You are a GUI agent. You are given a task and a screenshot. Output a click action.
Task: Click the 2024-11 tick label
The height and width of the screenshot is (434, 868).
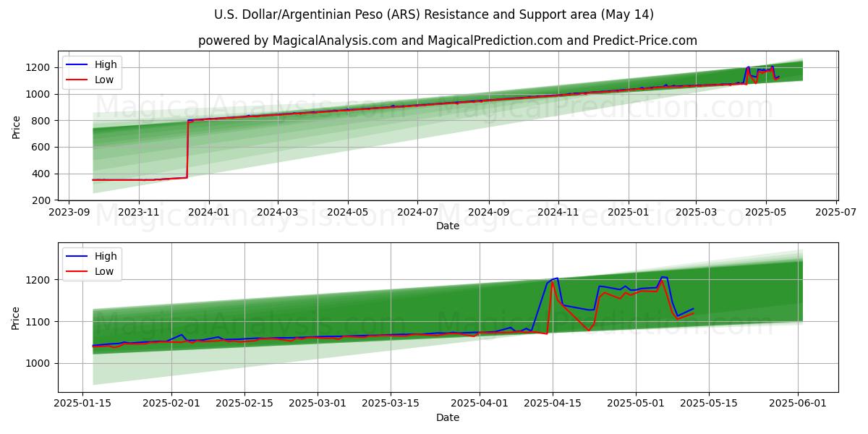pos(558,213)
